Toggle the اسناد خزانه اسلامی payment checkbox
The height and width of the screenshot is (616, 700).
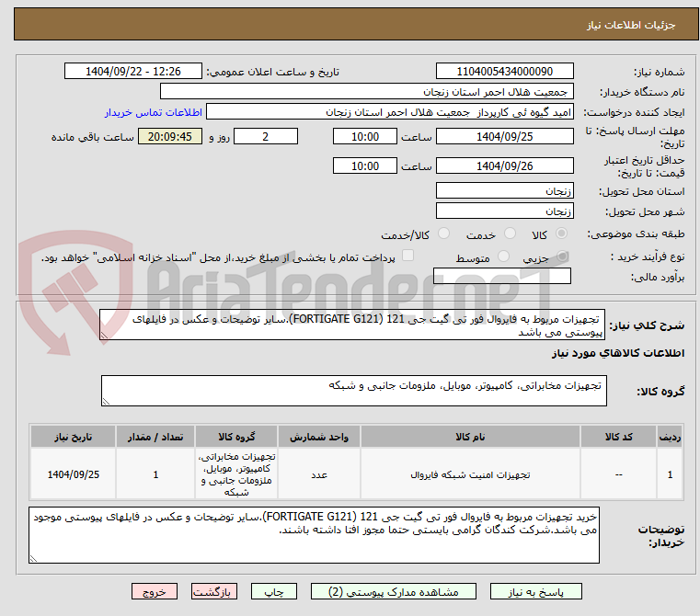pos(407,256)
